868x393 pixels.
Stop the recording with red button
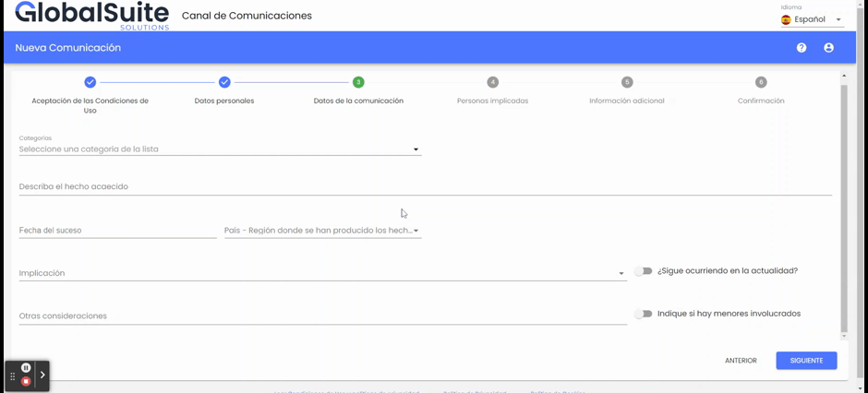tap(26, 381)
